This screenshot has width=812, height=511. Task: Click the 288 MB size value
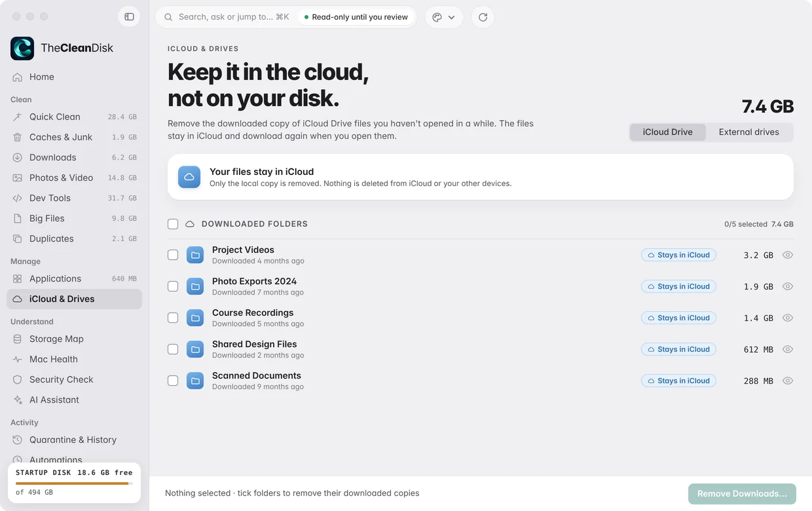[x=758, y=381]
